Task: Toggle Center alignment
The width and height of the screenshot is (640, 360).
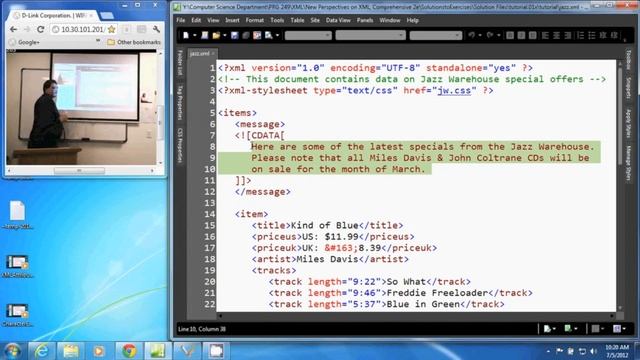Action: pyautogui.click(x=556, y=36)
